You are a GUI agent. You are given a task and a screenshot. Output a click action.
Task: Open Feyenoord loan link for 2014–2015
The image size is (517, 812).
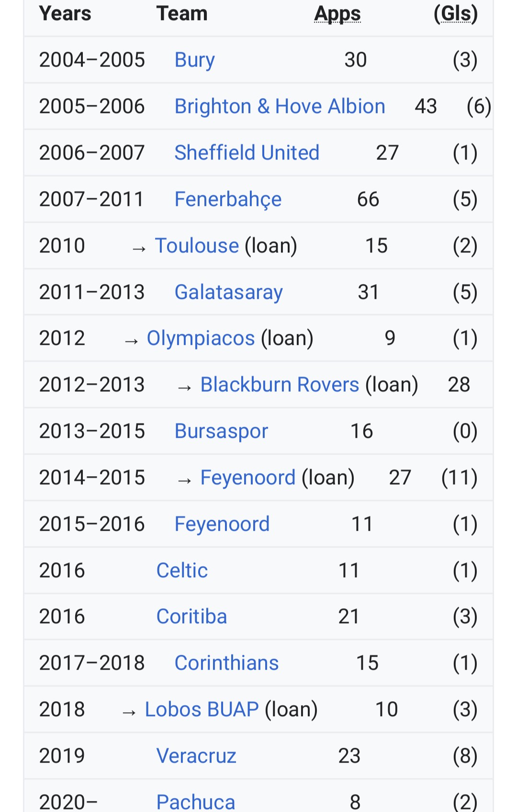point(247,478)
